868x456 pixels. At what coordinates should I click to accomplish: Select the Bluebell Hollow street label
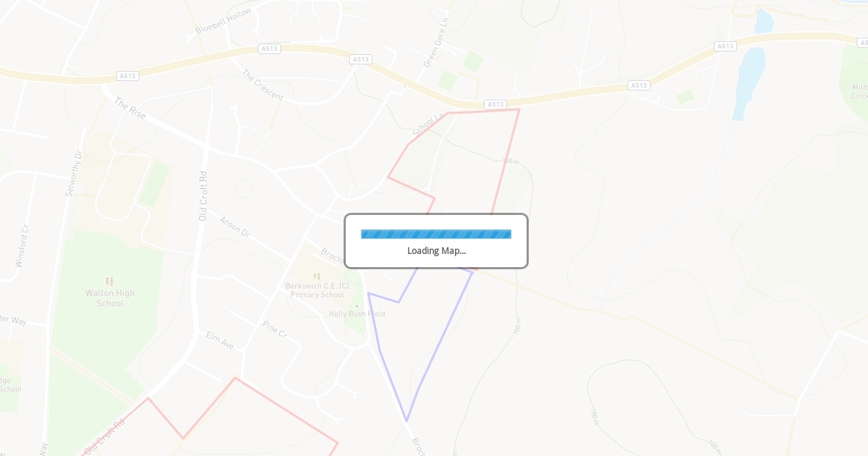click(224, 21)
